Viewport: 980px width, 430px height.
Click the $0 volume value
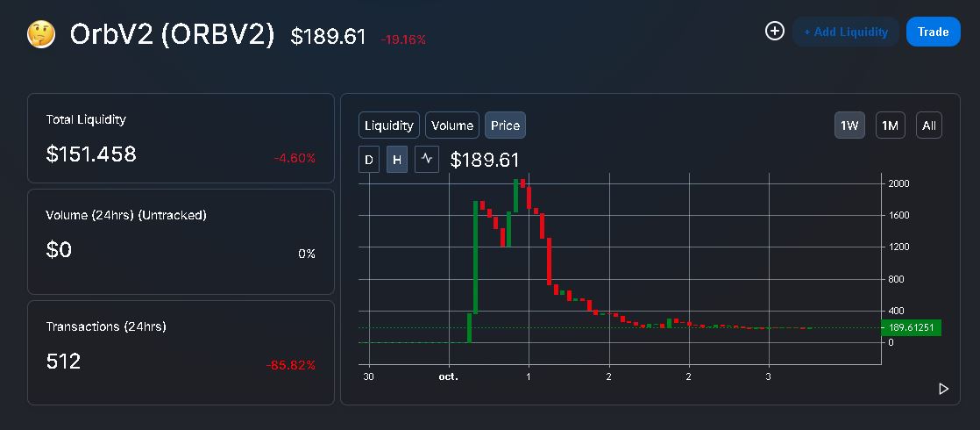(59, 250)
